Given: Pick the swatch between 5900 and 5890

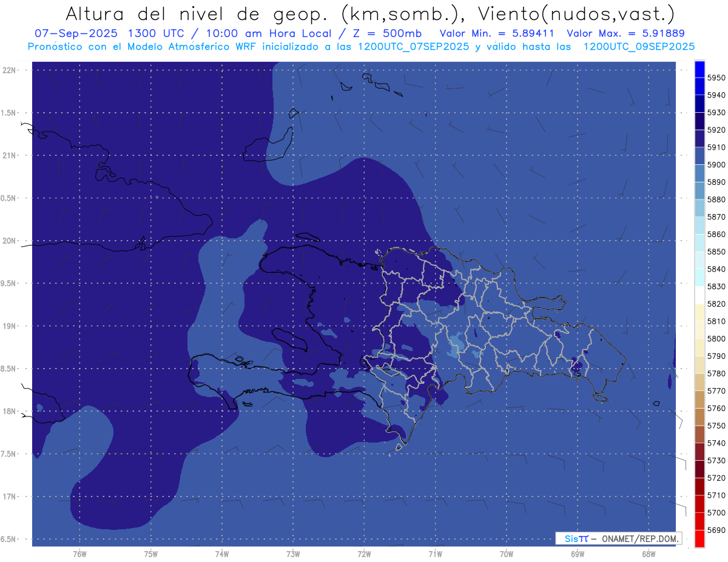Looking at the screenshot, I should (x=699, y=173).
